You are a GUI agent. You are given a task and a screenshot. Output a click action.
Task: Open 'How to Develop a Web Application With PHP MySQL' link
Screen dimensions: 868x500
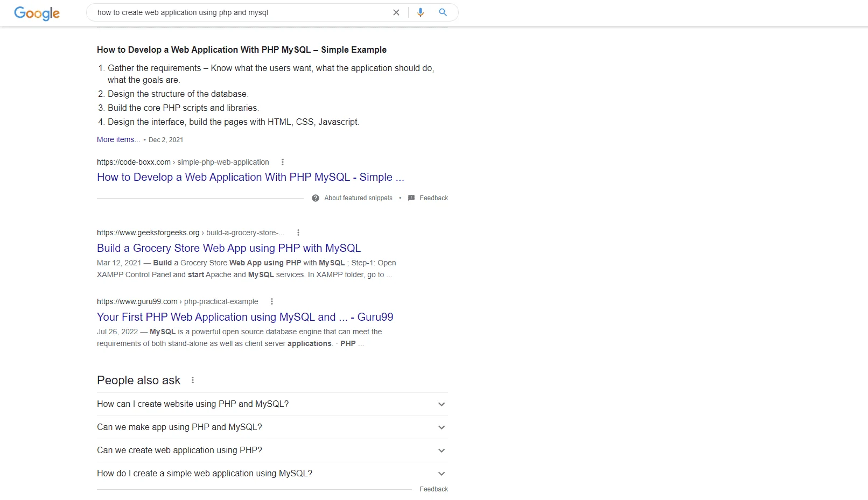pyautogui.click(x=250, y=177)
